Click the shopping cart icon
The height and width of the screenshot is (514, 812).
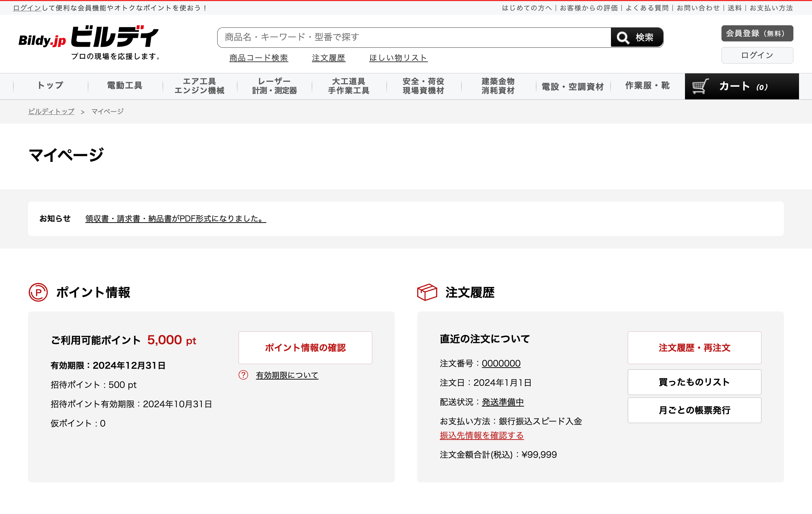coord(700,86)
